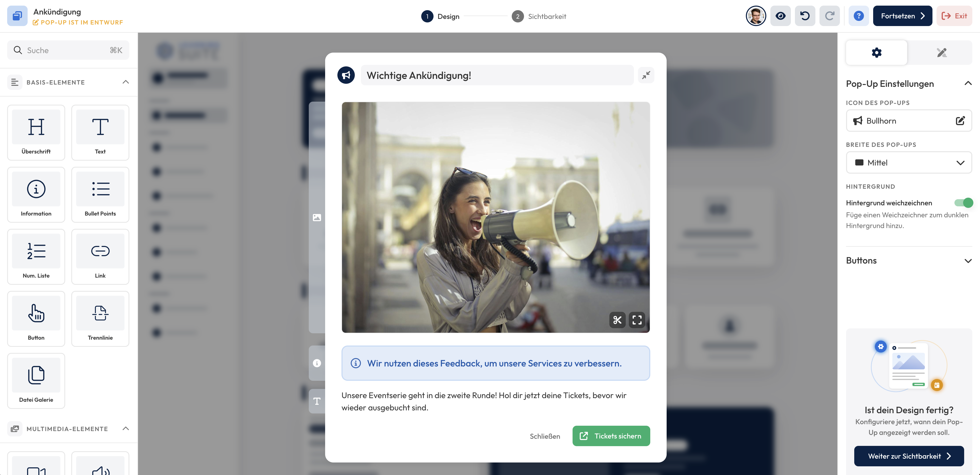Add a Datei Galerie element

[36, 381]
